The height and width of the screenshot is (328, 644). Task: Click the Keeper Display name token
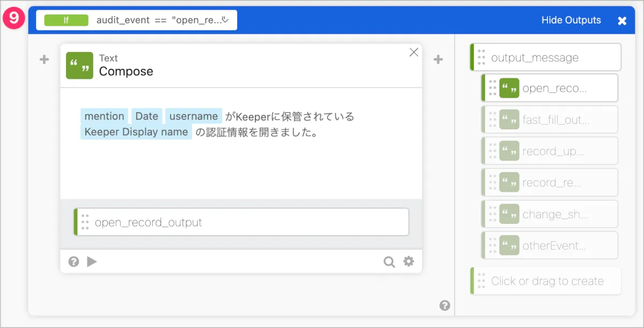[136, 132]
